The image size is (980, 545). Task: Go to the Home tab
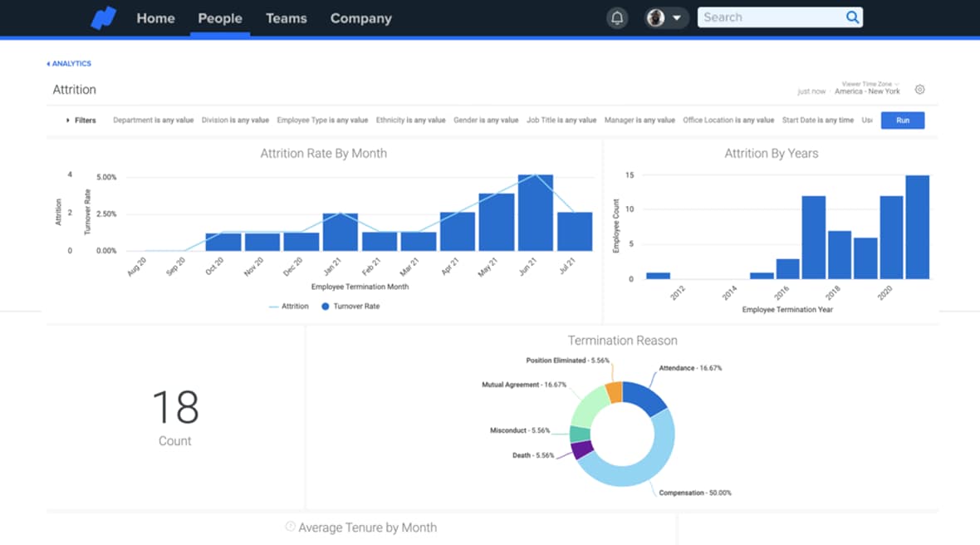click(155, 18)
